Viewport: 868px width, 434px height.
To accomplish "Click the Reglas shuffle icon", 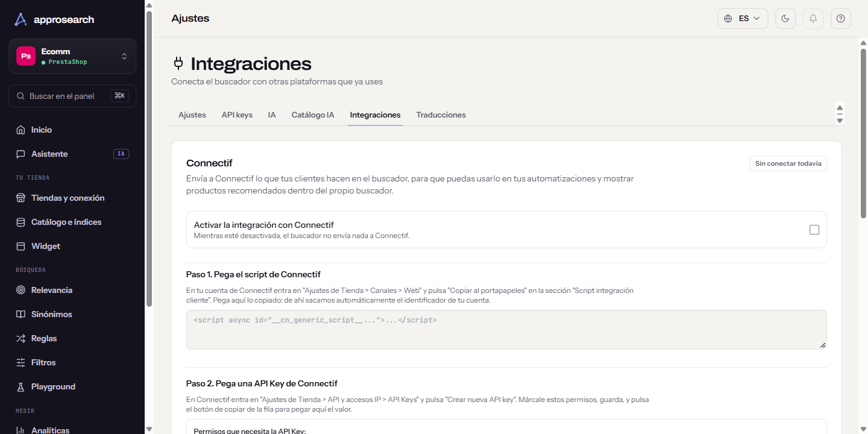I will coord(20,338).
